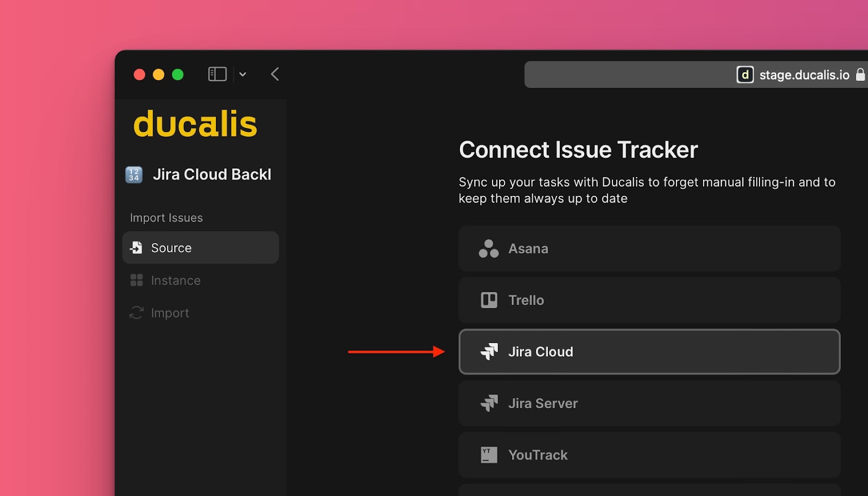This screenshot has height=496, width=868.
Task: Select the Import step in the sidebar
Action: click(201, 313)
